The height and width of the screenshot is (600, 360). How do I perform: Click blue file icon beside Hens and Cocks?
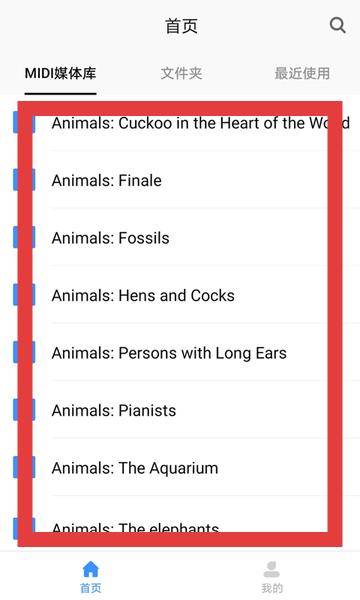pos(24,295)
